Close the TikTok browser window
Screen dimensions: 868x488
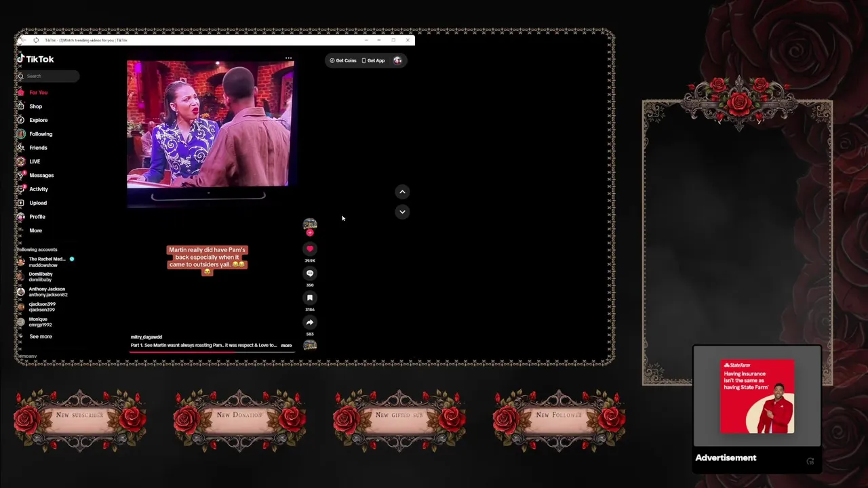408,40
